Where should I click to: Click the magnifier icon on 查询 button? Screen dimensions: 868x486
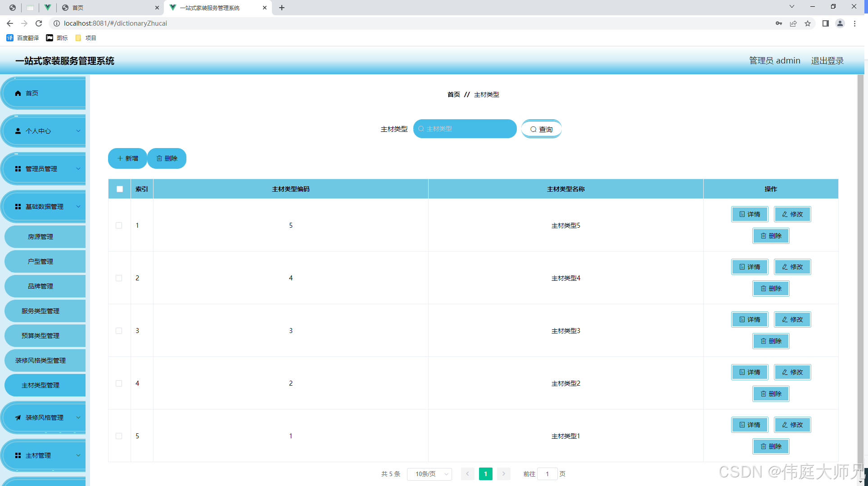[533, 130]
